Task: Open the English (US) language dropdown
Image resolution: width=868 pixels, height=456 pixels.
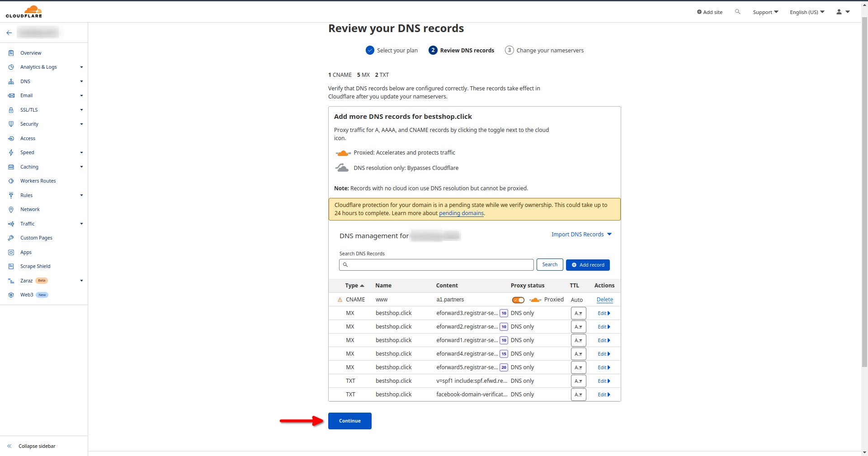Action: click(x=807, y=12)
